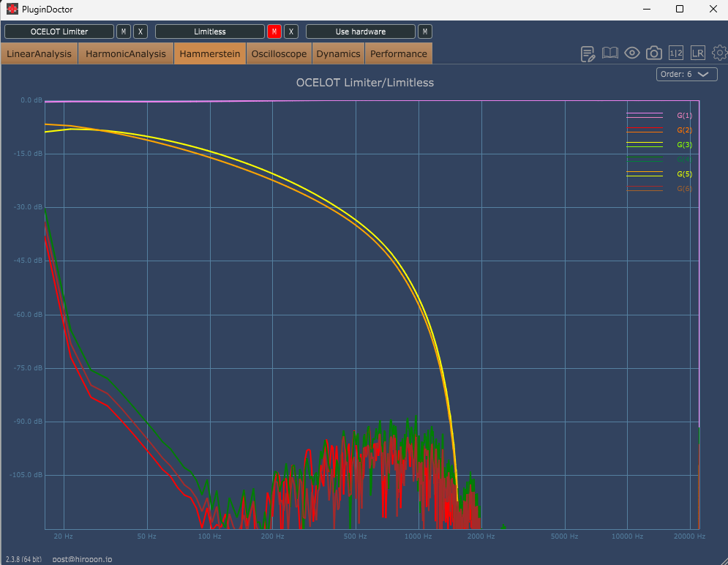Click the graph title OCELOT Limiter/Limitless

365,83
